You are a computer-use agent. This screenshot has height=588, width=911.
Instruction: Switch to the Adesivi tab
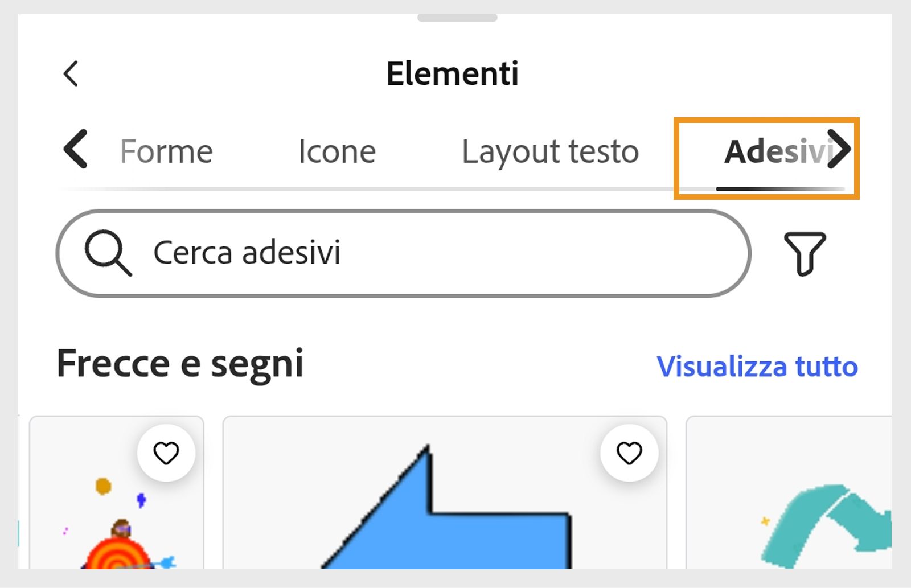coord(777,151)
